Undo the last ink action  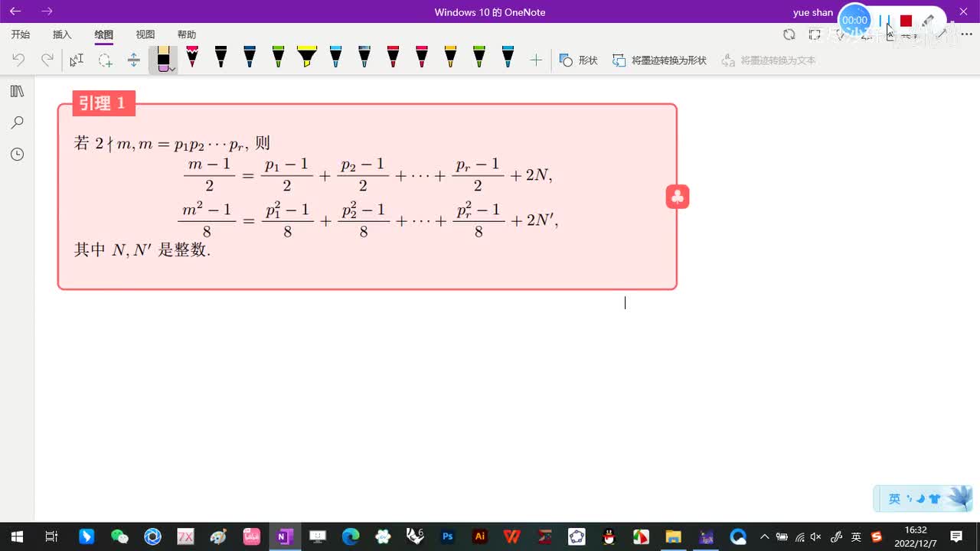(18, 60)
